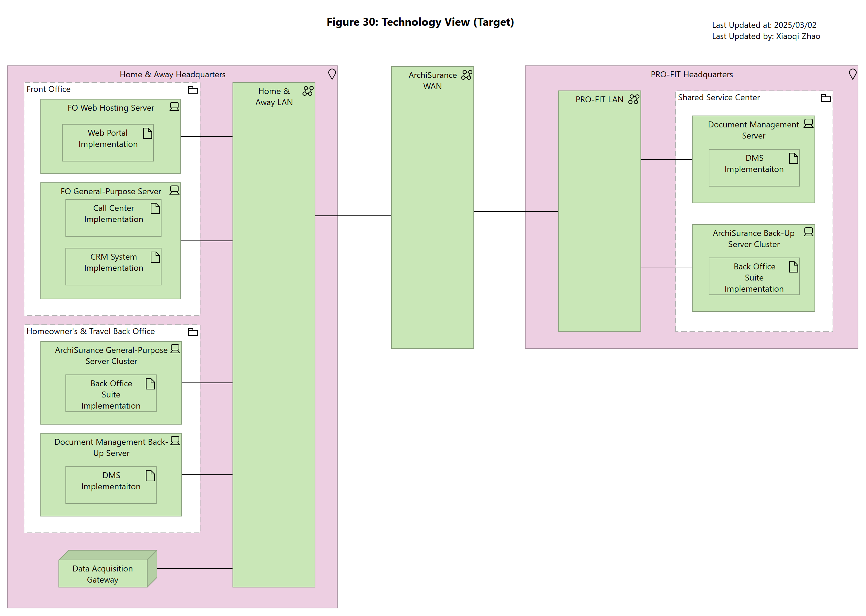Click the Shared Service Center label

[718, 97]
